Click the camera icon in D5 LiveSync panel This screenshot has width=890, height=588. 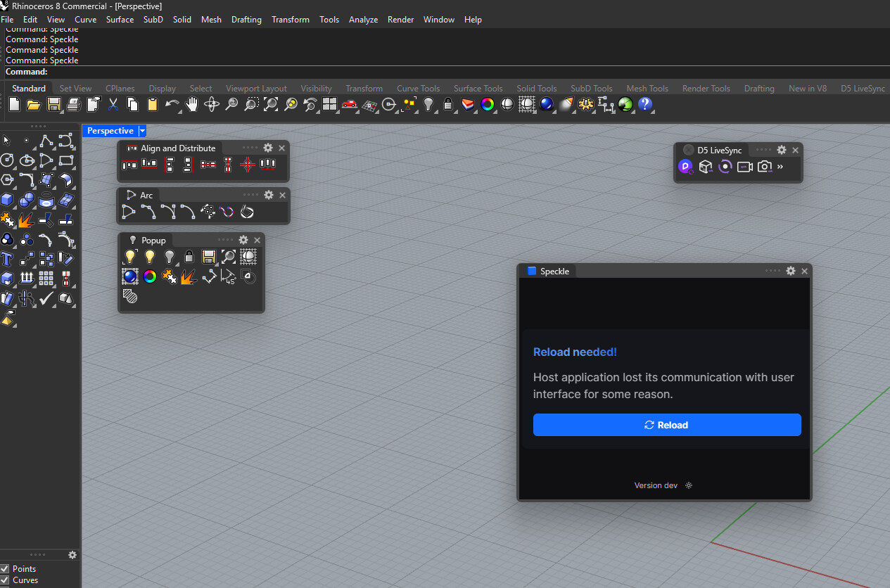coord(765,167)
